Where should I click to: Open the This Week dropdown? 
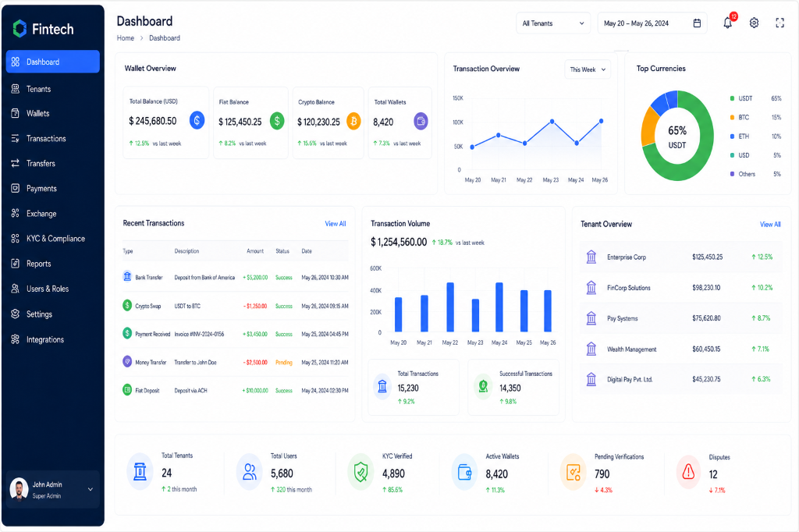[588, 69]
